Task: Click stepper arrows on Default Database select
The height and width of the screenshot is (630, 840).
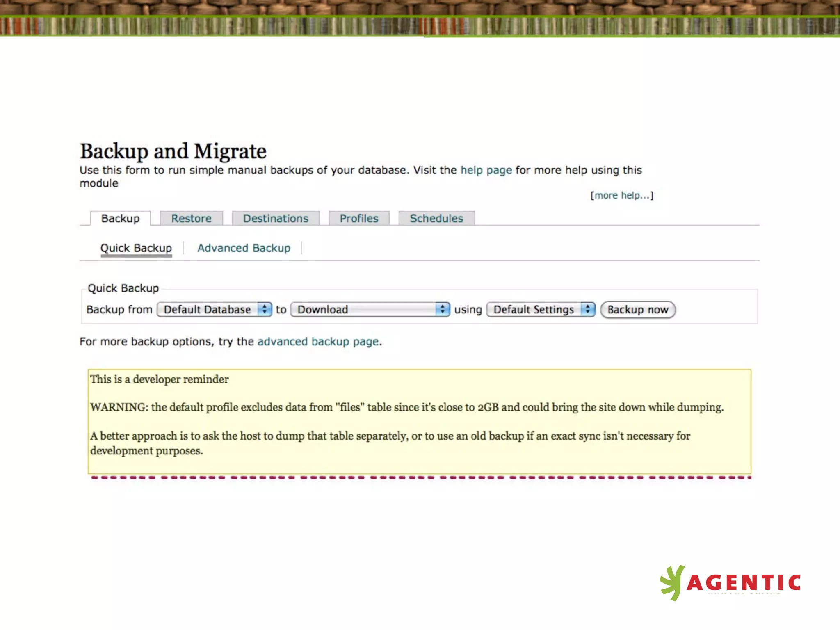Action: click(x=265, y=309)
